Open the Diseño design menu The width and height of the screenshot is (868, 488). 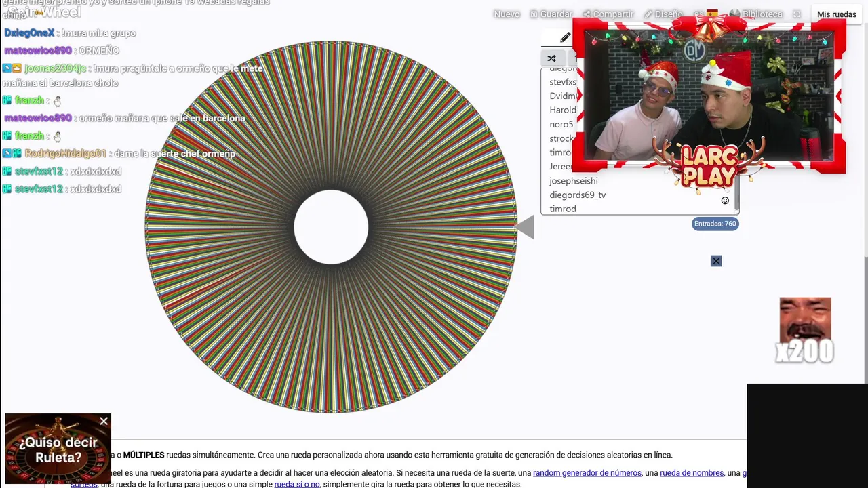(x=663, y=14)
